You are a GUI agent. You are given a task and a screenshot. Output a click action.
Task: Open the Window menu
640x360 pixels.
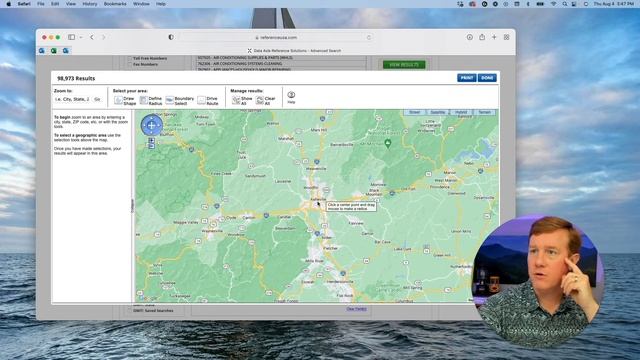coord(141,4)
